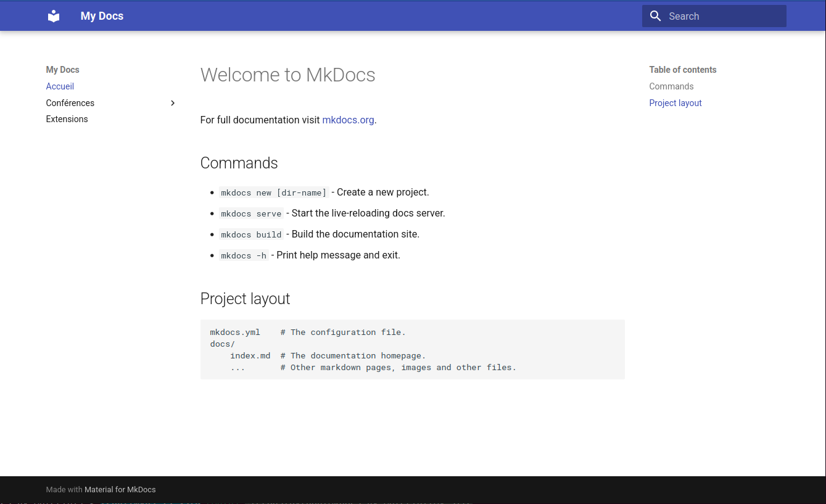Click the Welcome to MkDocs page heading
This screenshot has width=826, height=504.
coord(287,75)
